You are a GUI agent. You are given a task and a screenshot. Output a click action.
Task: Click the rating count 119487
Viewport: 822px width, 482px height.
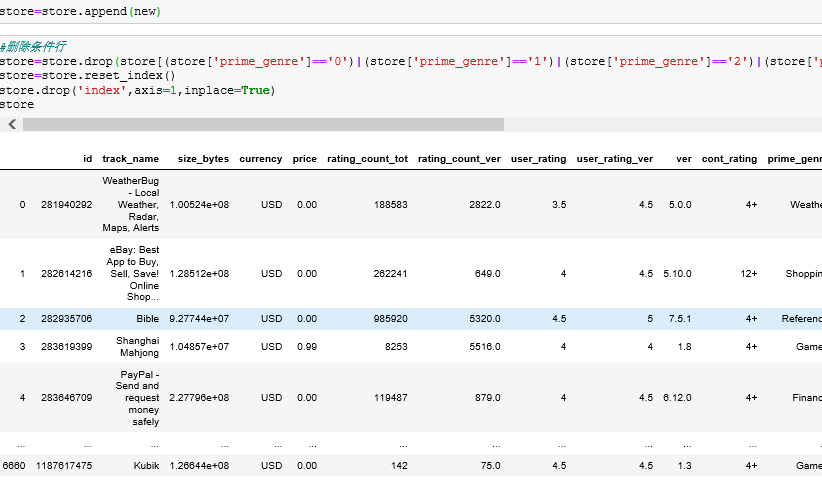tap(391, 398)
